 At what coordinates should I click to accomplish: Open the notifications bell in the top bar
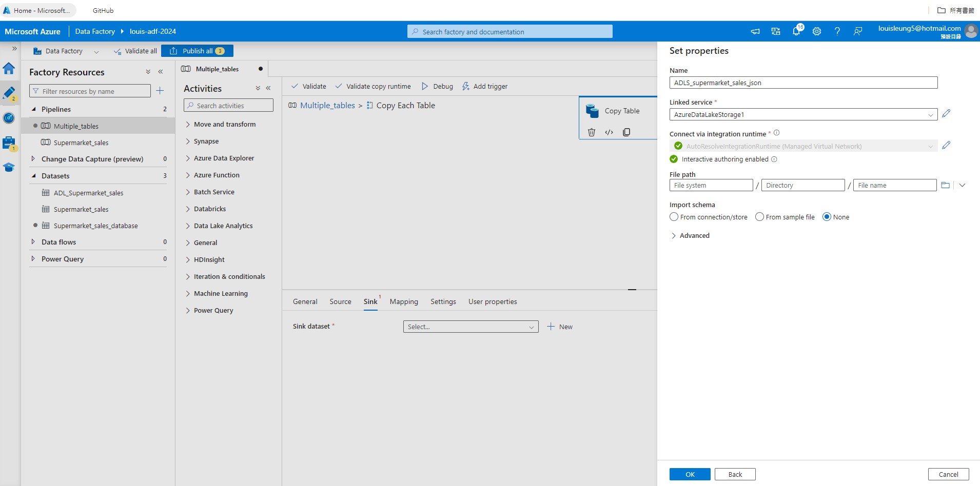(x=796, y=31)
